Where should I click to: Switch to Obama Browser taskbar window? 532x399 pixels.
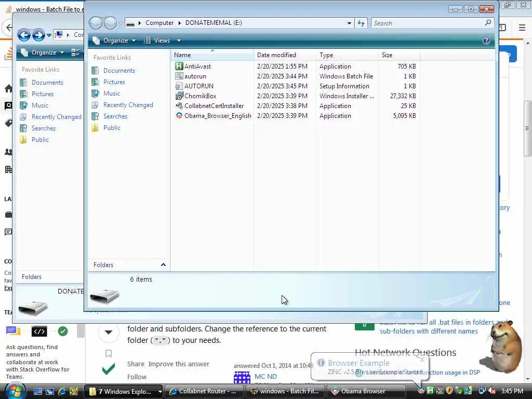click(366, 391)
